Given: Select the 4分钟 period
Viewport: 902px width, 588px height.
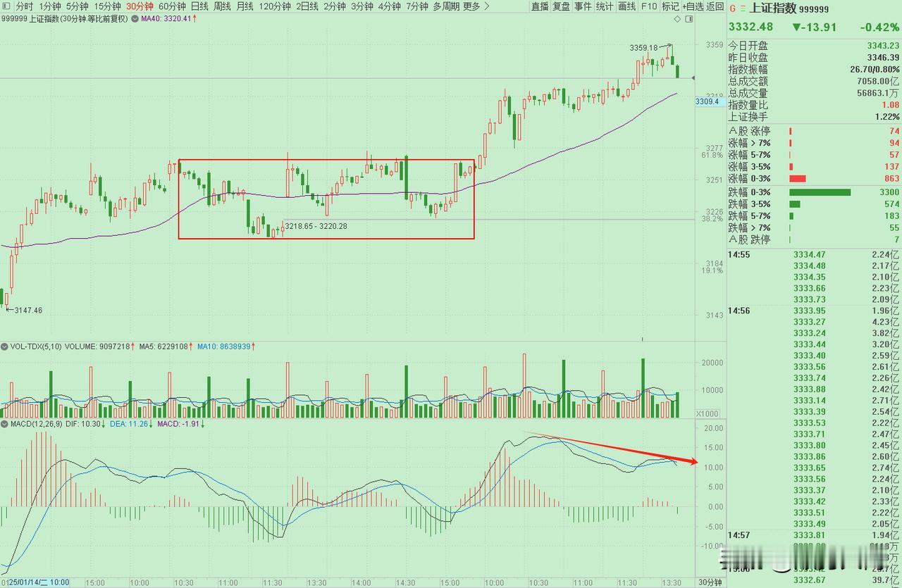Looking at the screenshot, I should pos(389,6).
